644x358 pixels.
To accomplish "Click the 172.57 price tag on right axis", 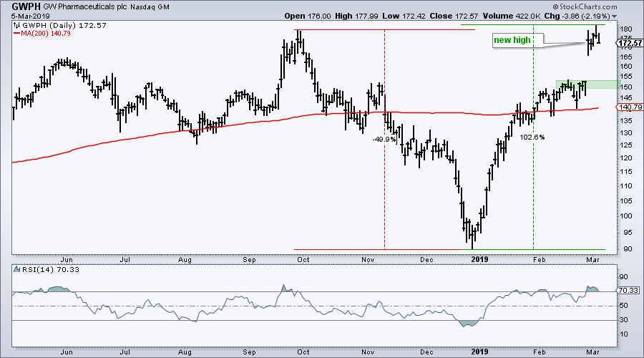I will 629,43.
